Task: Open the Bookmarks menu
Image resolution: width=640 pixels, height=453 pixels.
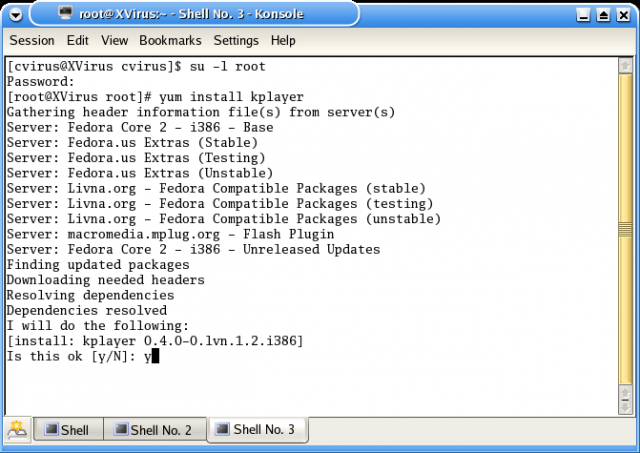Action: [170, 41]
